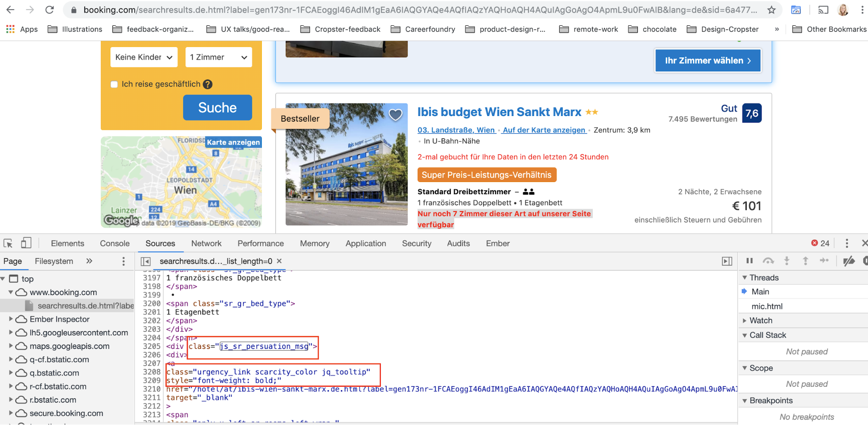Screen dimensions: 868x425
Task: Step into next function call
Action: point(786,261)
